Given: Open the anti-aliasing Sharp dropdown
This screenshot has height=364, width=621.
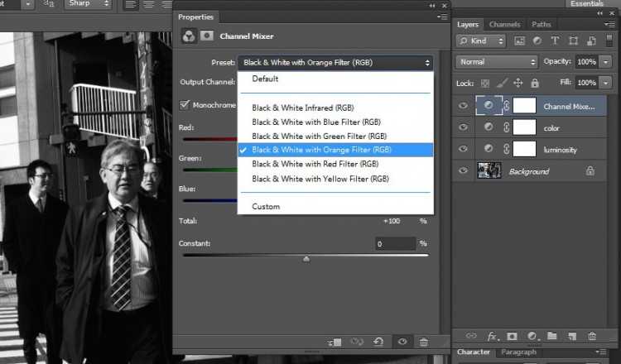Looking at the screenshot, I should pyautogui.click(x=87, y=4).
